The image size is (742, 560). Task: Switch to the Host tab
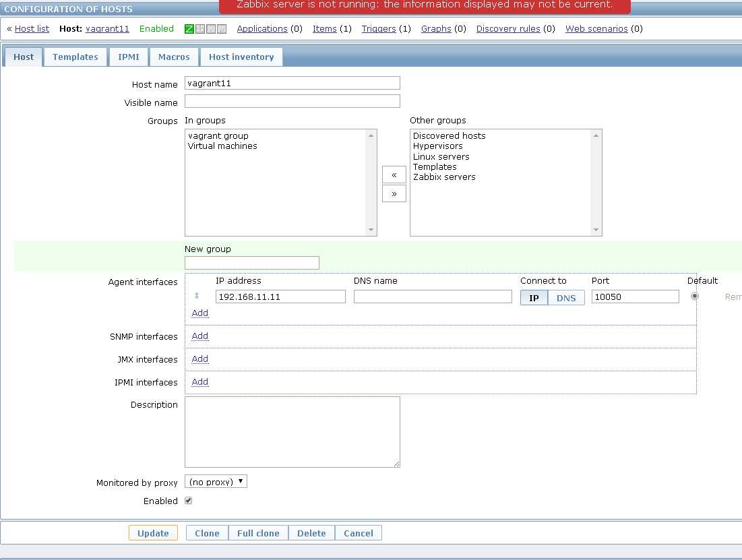click(x=23, y=57)
